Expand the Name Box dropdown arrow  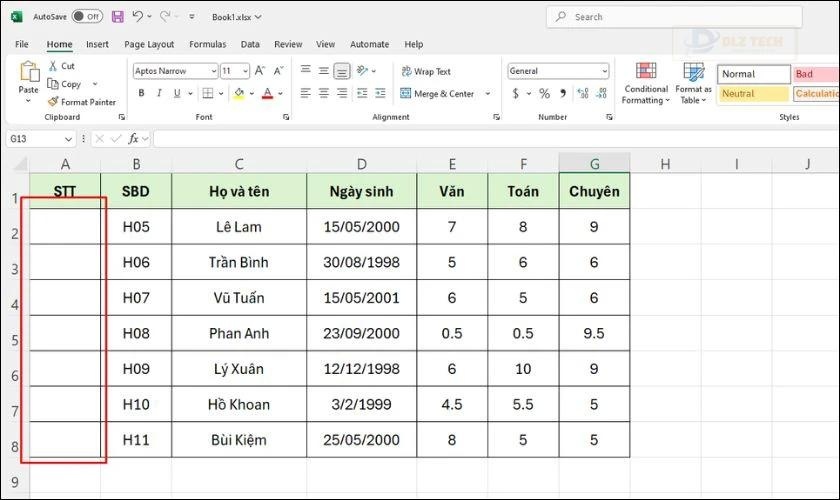[68, 139]
